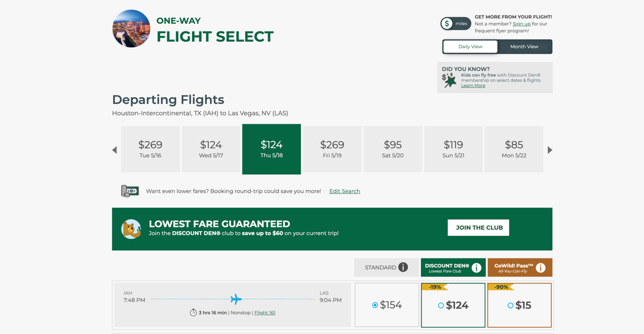Image resolution: width=644 pixels, height=334 pixels.
Task: Click the right arrow to see later dates
Action: [x=550, y=150]
